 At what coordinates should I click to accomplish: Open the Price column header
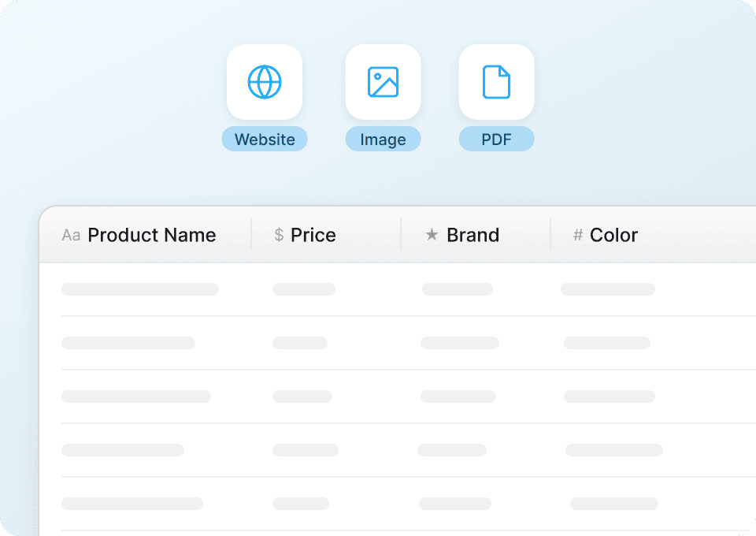click(313, 235)
